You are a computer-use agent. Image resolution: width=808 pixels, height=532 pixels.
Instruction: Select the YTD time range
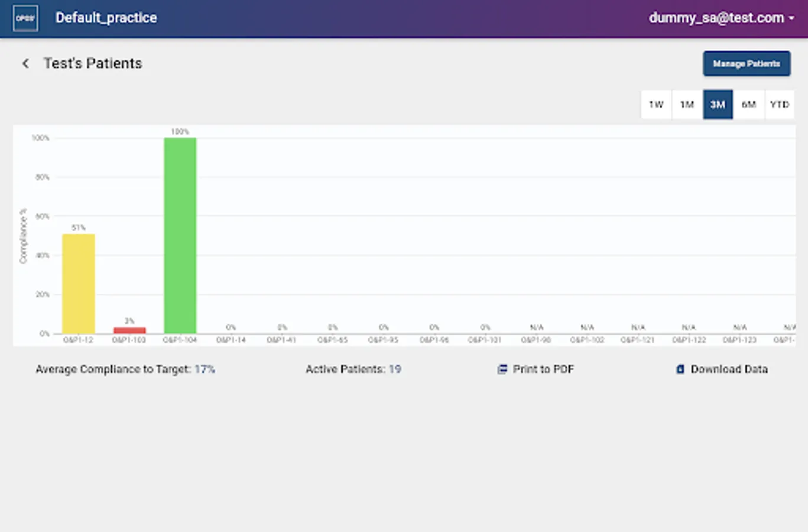click(780, 105)
